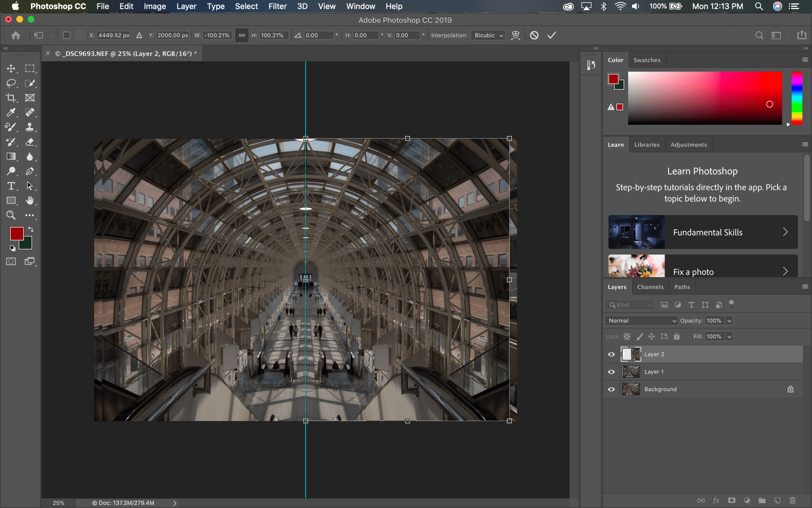Select the Eyedropper tool
Viewport: 812px width, 508px height.
[11, 113]
